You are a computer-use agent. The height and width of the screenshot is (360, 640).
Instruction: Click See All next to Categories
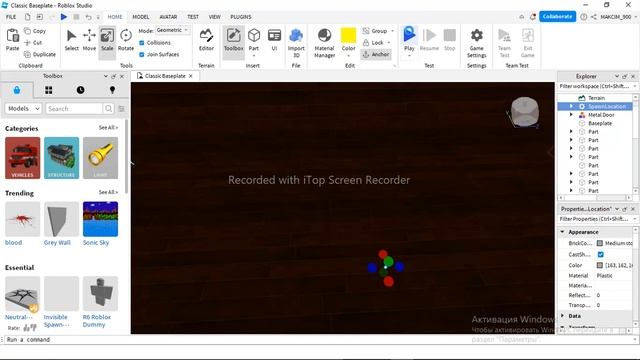click(x=108, y=128)
